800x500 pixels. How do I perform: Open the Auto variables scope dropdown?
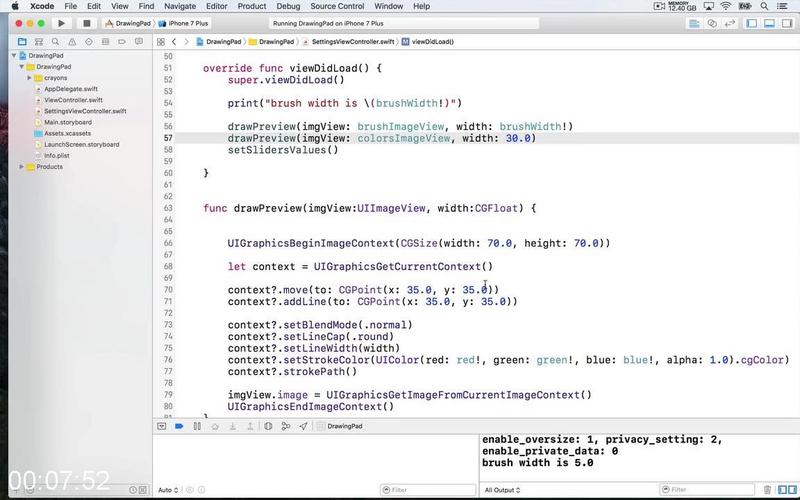coord(168,490)
